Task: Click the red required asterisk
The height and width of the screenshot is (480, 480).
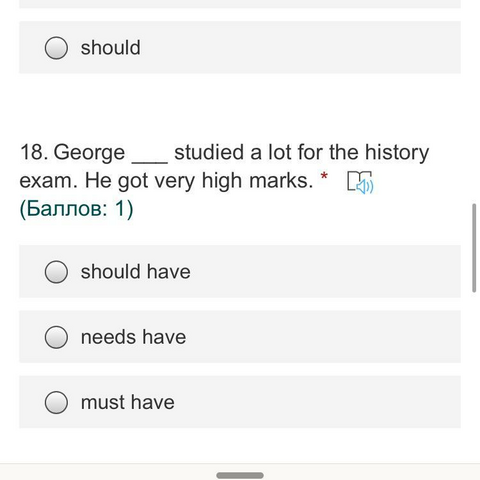Action: pyautogui.click(x=324, y=176)
